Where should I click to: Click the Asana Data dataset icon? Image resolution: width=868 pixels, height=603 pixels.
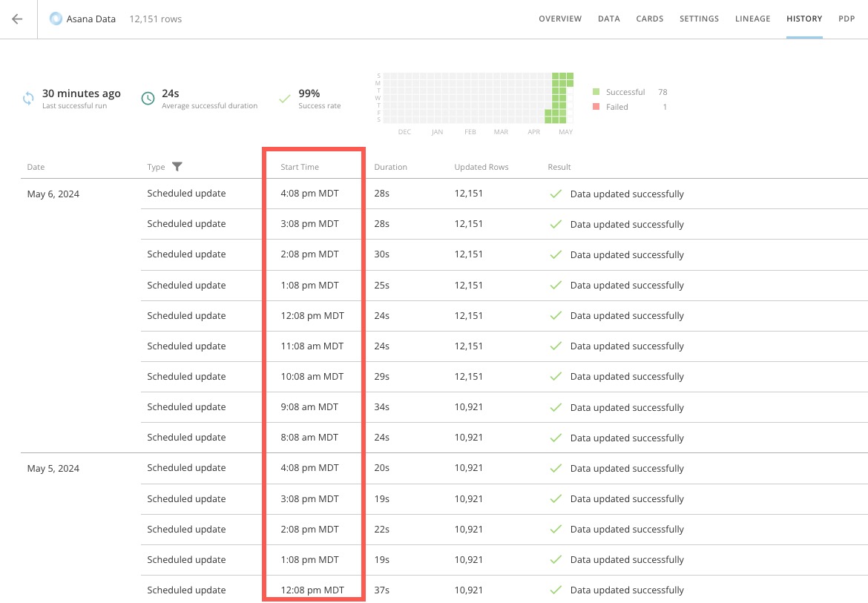56,19
